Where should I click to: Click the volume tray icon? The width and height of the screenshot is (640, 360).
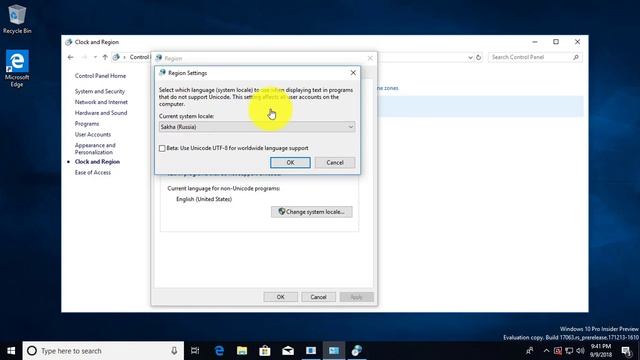pyautogui.click(x=580, y=351)
